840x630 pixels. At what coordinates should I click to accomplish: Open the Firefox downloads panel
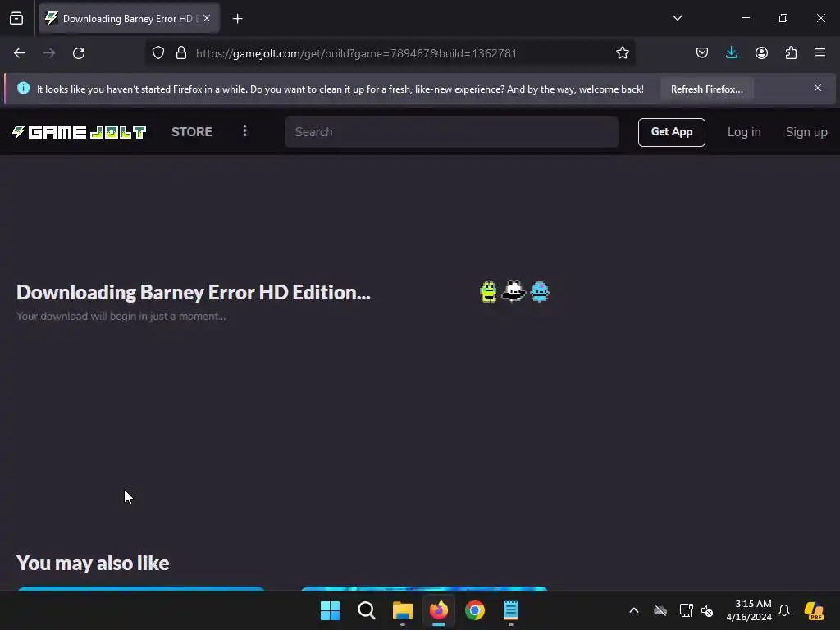coord(731,53)
